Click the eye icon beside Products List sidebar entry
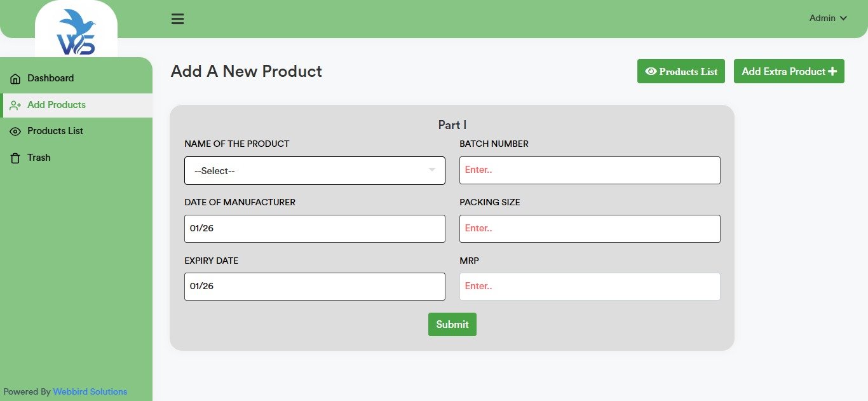The width and height of the screenshot is (868, 401). tap(15, 131)
